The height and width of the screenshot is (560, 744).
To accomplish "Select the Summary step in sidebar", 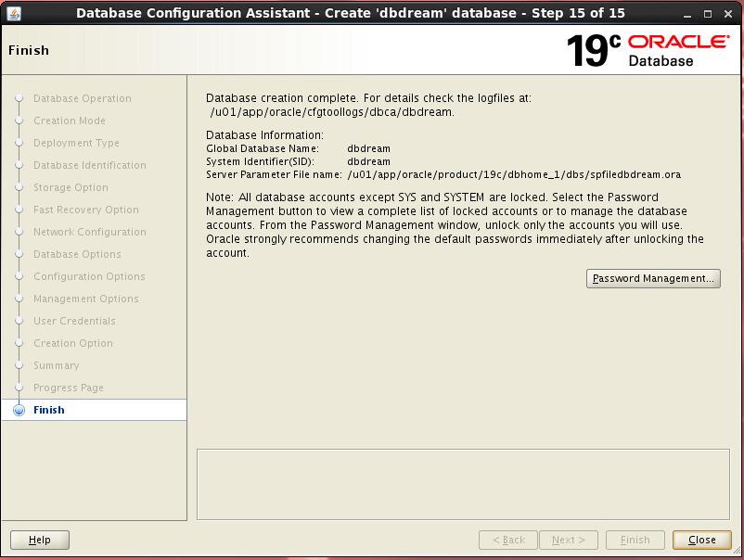I will click(x=56, y=365).
